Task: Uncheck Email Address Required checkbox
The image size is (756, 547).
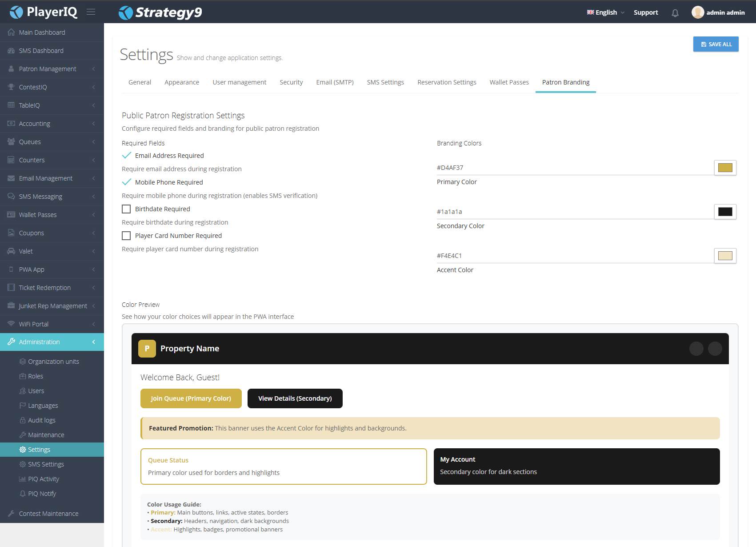Action: point(127,156)
